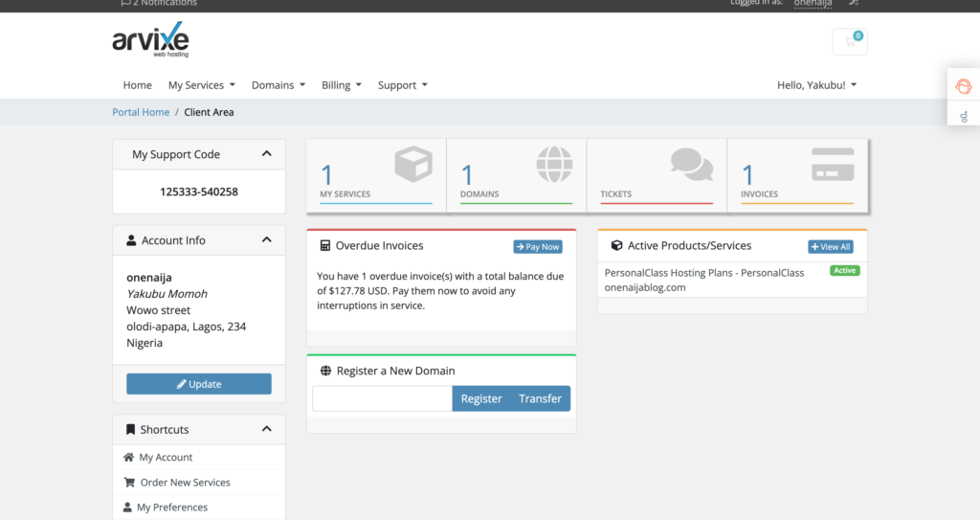Click the overdue invoice $127.78 USD message
980x520 pixels.
(440, 291)
